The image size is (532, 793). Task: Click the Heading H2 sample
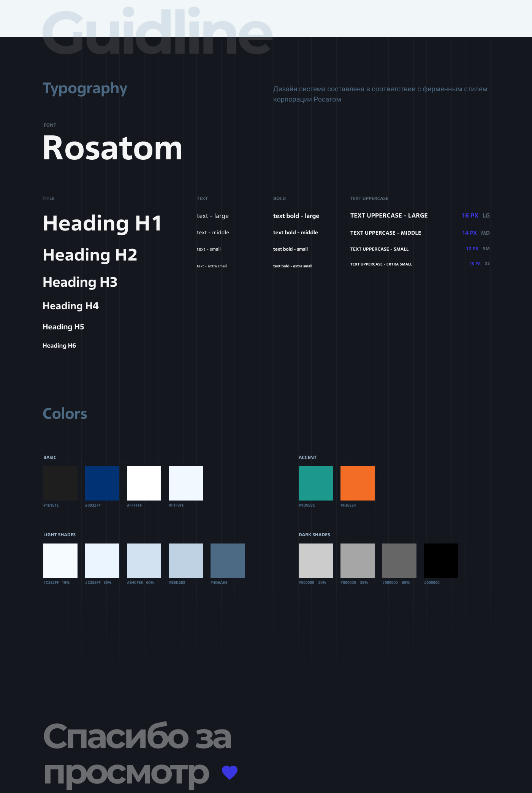(90, 255)
